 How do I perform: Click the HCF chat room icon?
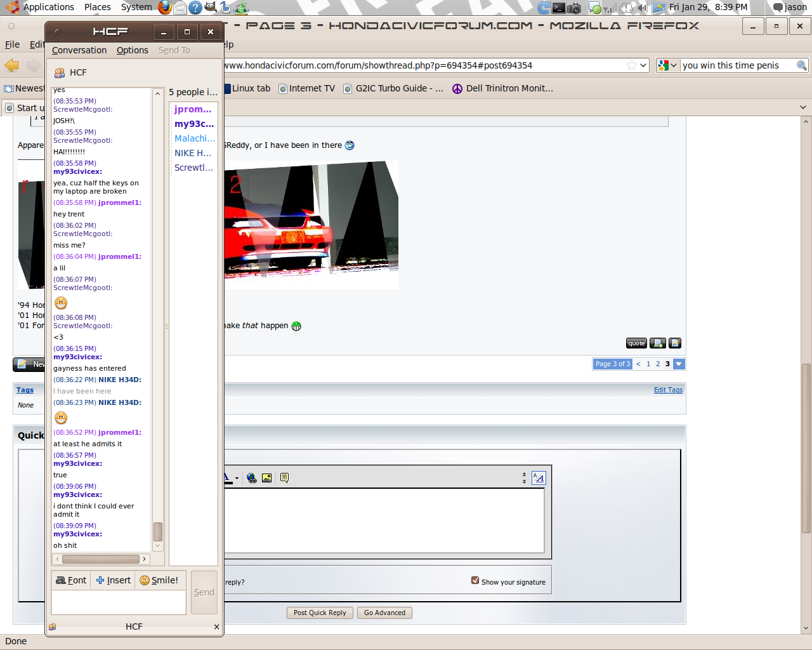(60, 72)
